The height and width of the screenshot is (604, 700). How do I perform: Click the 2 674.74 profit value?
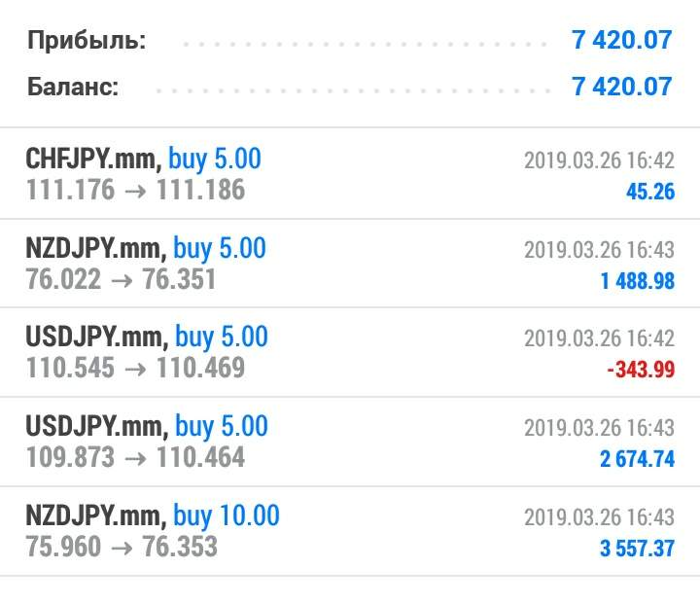tap(637, 460)
